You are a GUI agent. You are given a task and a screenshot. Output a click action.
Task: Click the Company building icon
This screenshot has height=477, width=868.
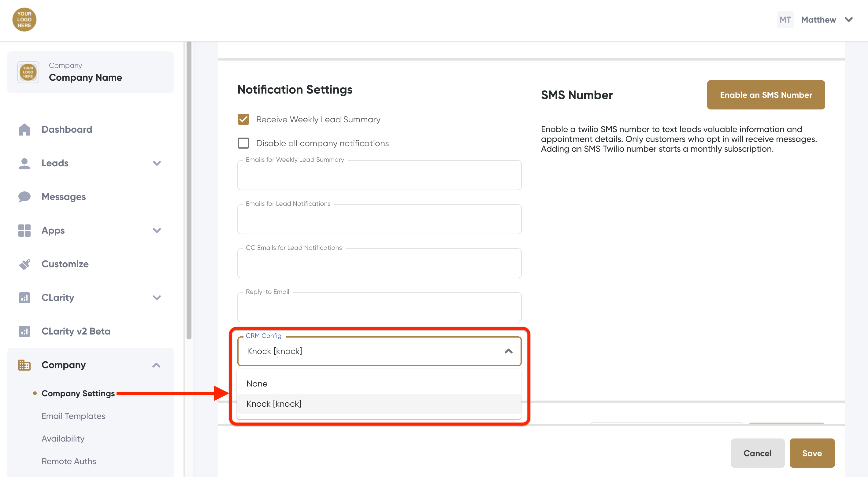24,365
